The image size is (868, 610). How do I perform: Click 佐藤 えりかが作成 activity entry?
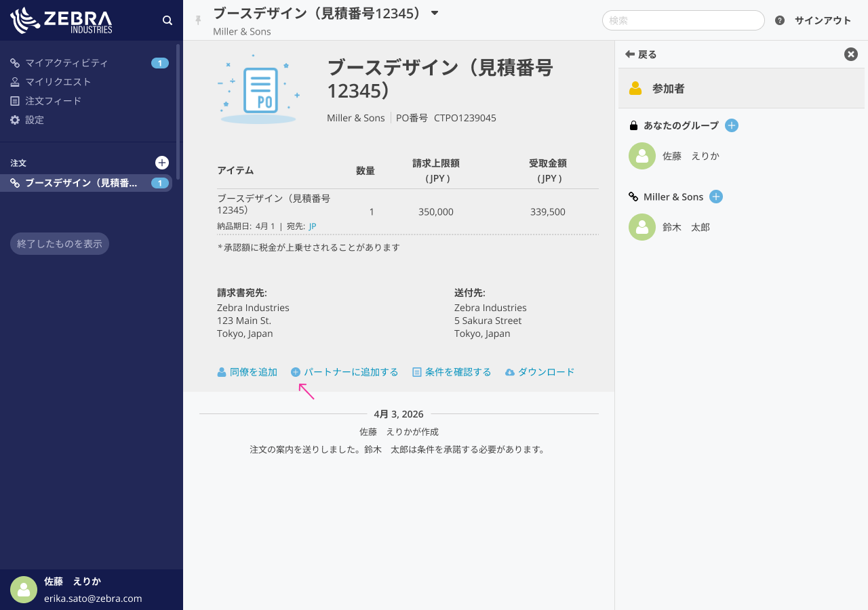[399, 432]
